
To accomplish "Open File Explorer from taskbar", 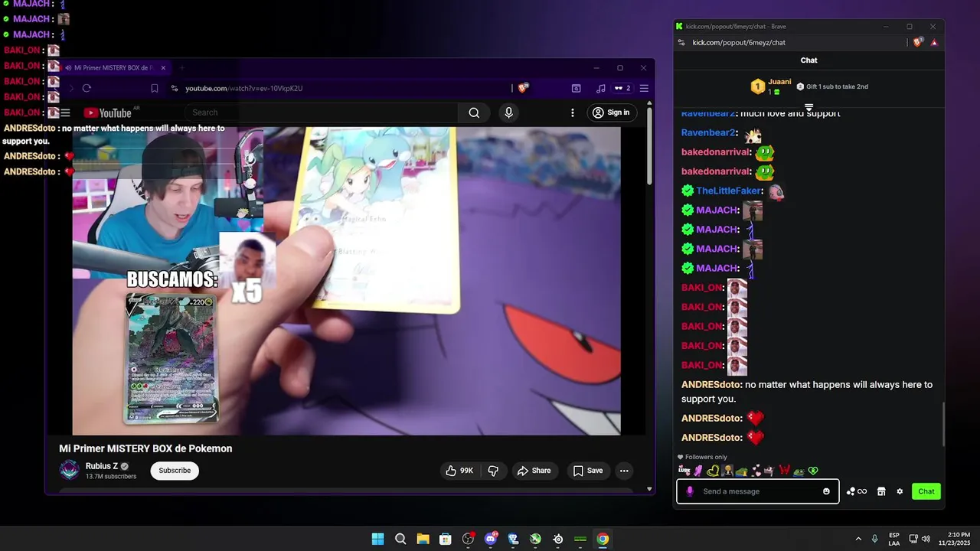I will click(x=423, y=539).
